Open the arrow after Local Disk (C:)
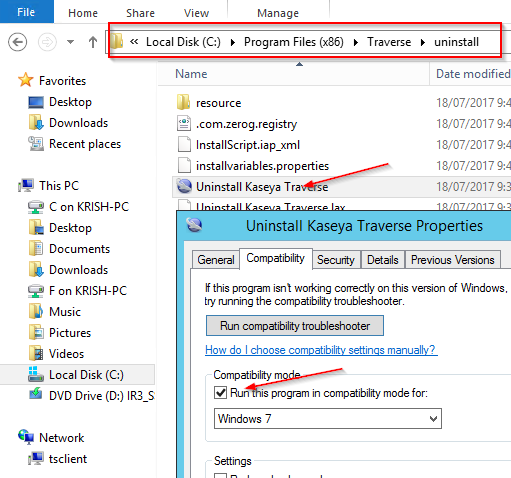Screen dimensions: 511x478 (x=233, y=42)
